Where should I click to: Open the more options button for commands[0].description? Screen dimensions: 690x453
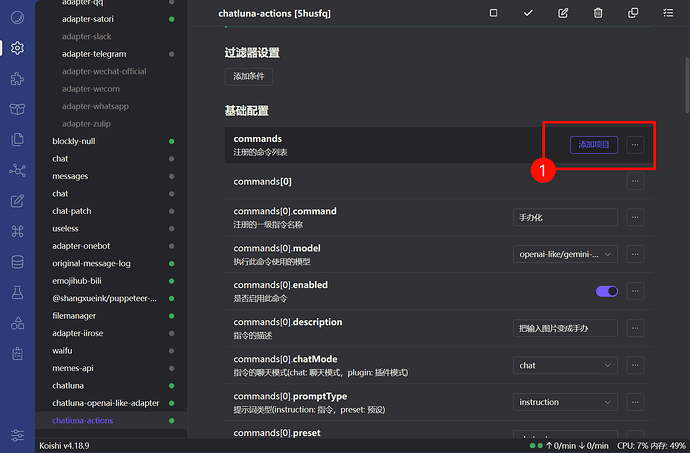click(635, 328)
